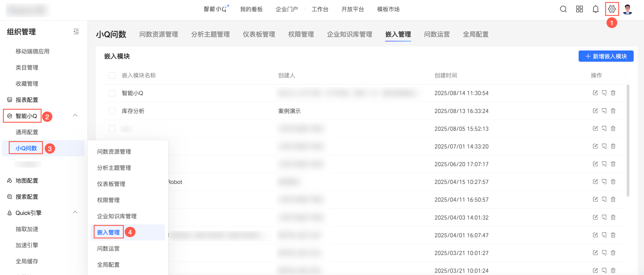Open 通用配置 under 智能小Q
This screenshot has height=275, width=644.
[x=27, y=132]
